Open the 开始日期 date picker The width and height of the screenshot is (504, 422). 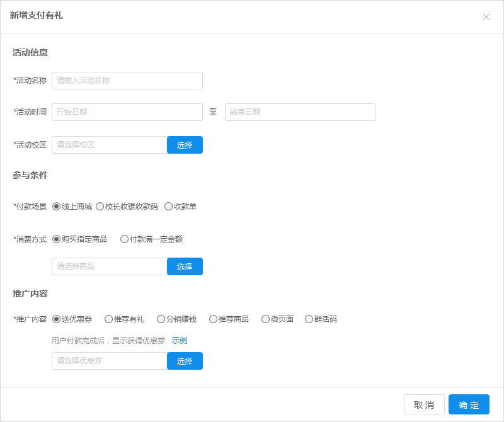click(x=127, y=112)
